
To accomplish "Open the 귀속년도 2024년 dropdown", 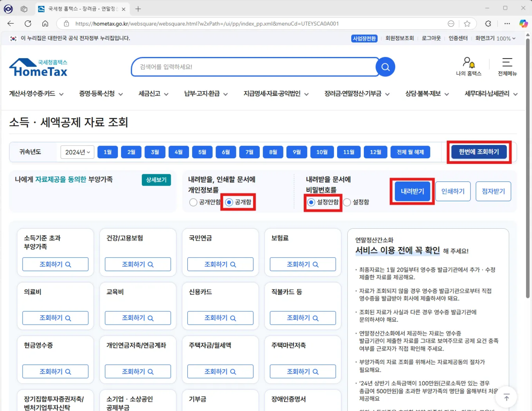I will point(77,152).
